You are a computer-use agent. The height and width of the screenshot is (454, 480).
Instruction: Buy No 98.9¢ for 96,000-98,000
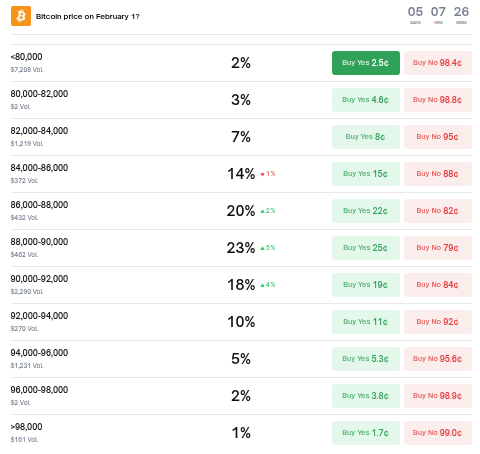(x=438, y=396)
